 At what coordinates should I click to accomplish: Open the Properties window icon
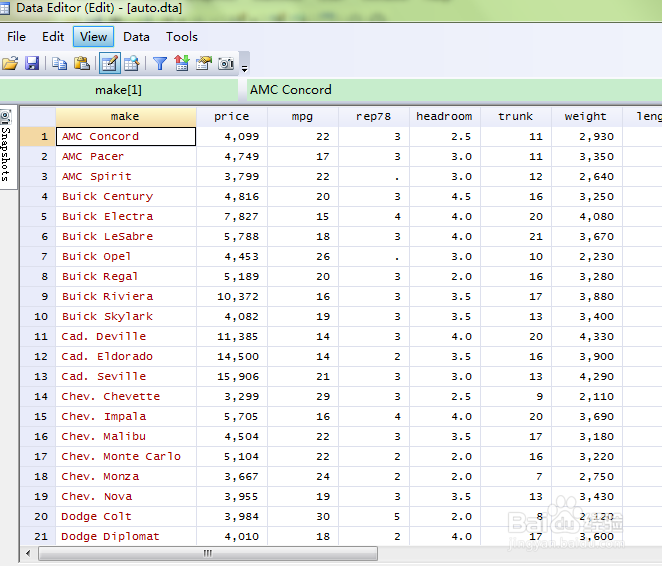pos(204,64)
